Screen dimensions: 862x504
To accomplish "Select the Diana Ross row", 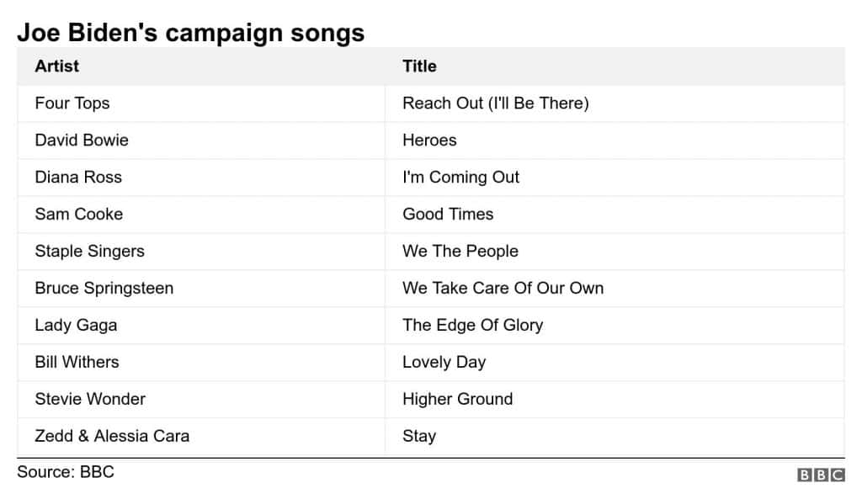I will point(431,178).
